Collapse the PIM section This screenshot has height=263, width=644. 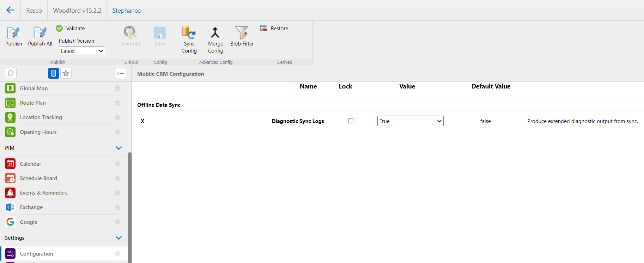point(119,148)
